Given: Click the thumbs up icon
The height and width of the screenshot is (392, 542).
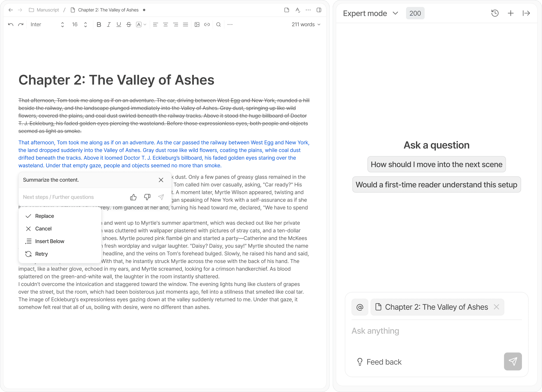Looking at the screenshot, I should point(133,197).
